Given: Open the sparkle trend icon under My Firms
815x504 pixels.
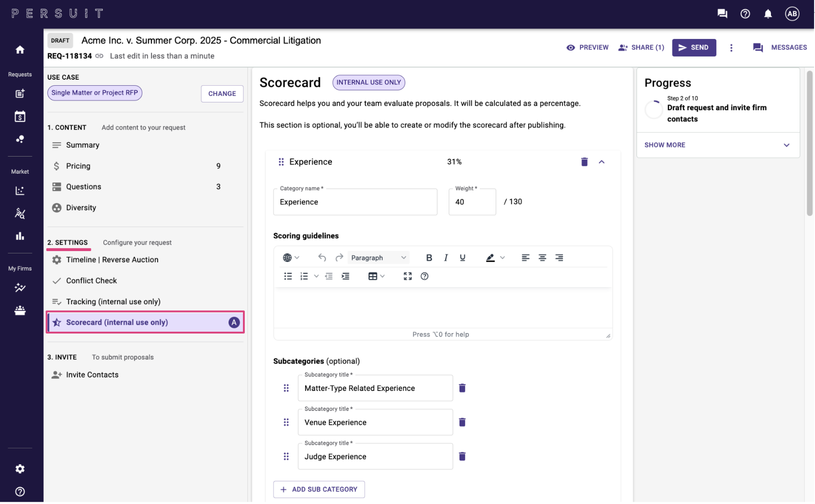Looking at the screenshot, I should pos(20,288).
